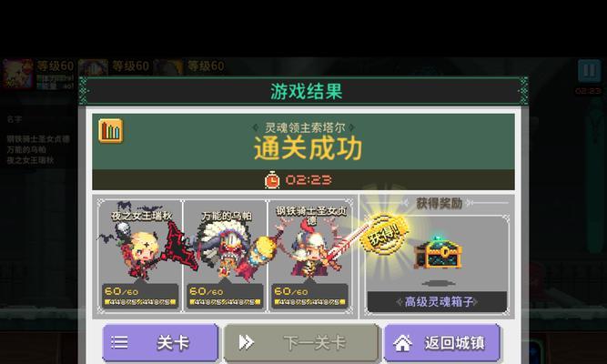This screenshot has height=364, width=607.
Task: Tap the pause icon at top right
Action: coord(589,70)
